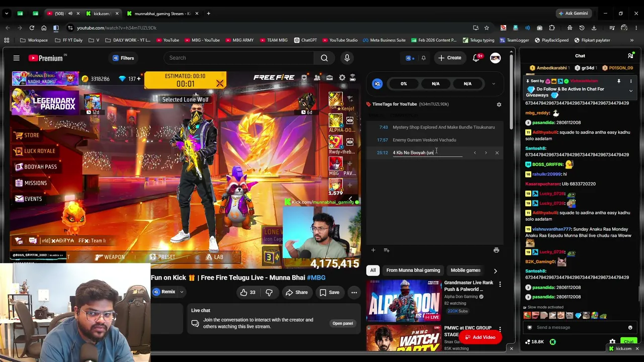
Task: Open the YouTube guide hamburger menu
Action: [16, 58]
